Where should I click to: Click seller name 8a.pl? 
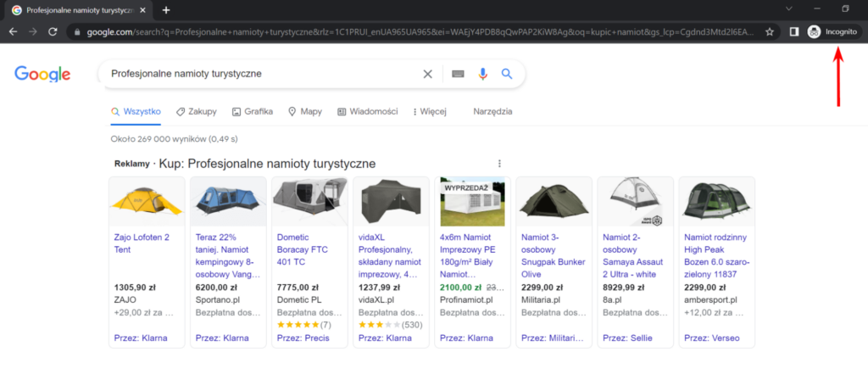click(612, 299)
